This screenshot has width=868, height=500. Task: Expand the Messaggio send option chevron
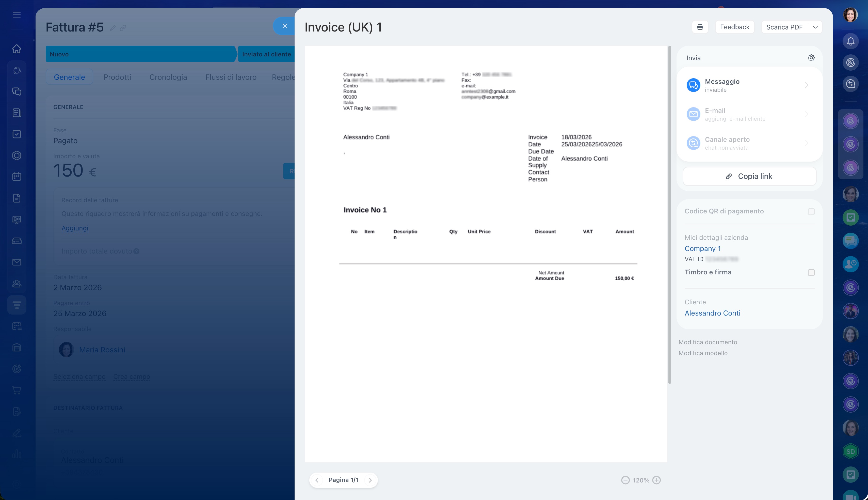[807, 85]
